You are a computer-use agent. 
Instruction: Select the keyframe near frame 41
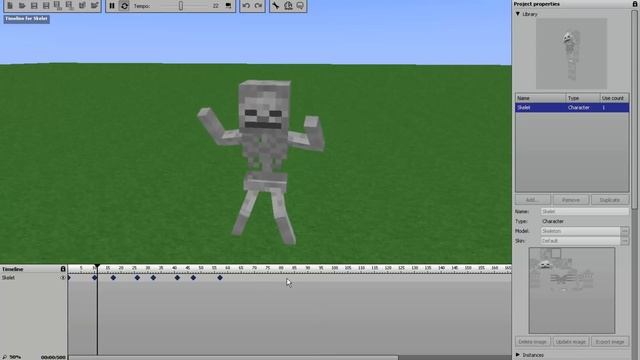click(177, 278)
